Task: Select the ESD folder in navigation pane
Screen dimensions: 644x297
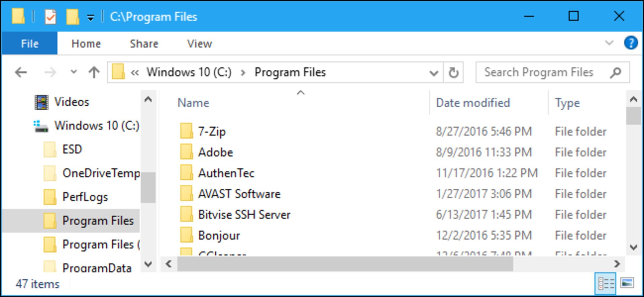Action: click(x=72, y=150)
